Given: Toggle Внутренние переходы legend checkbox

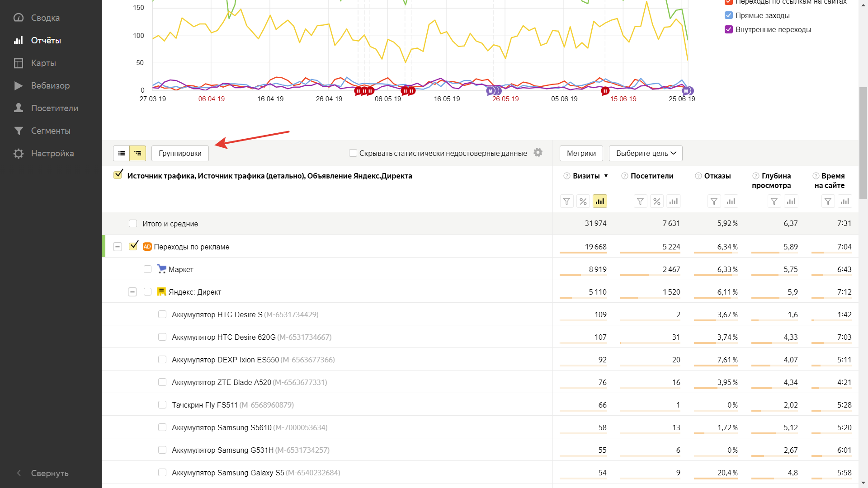Looking at the screenshot, I should click(x=729, y=29).
